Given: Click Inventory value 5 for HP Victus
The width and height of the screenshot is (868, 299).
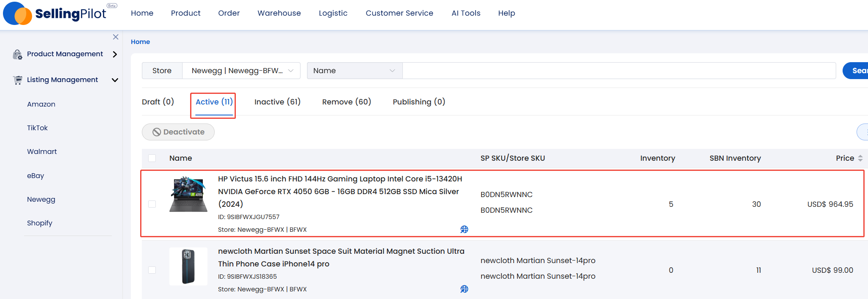Looking at the screenshot, I should pyautogui.click(x=671, y=204).
